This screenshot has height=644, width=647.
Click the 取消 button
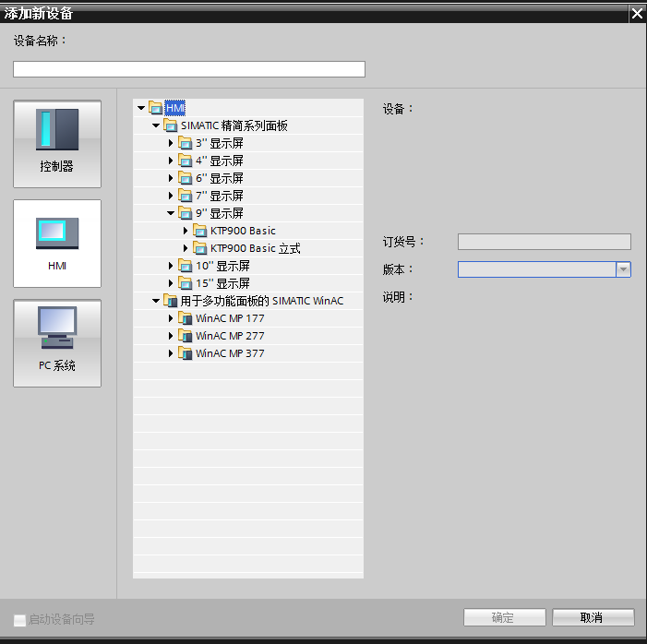(593, 617)
